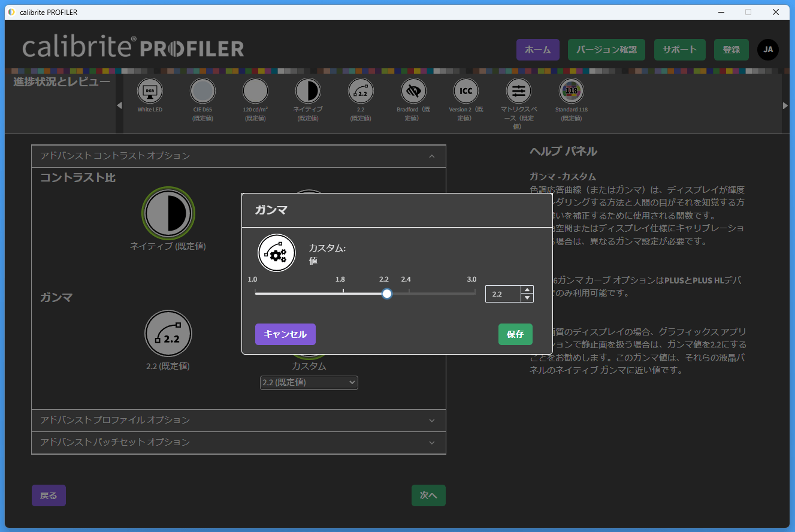
Task: Click 登録 (Register) button
Action: click(731, 50)
